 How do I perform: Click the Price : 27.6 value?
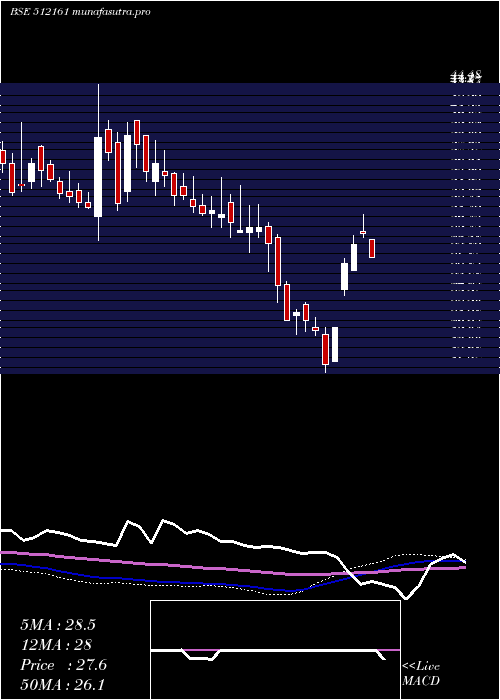[x=63, y=665]
